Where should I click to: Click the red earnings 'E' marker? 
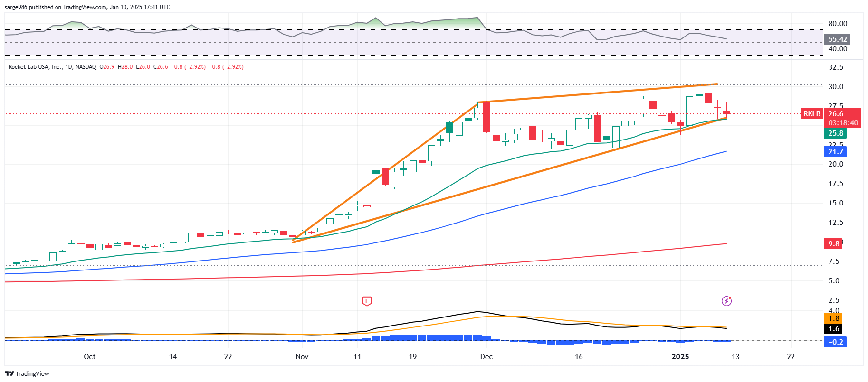(x=366, y=301)
